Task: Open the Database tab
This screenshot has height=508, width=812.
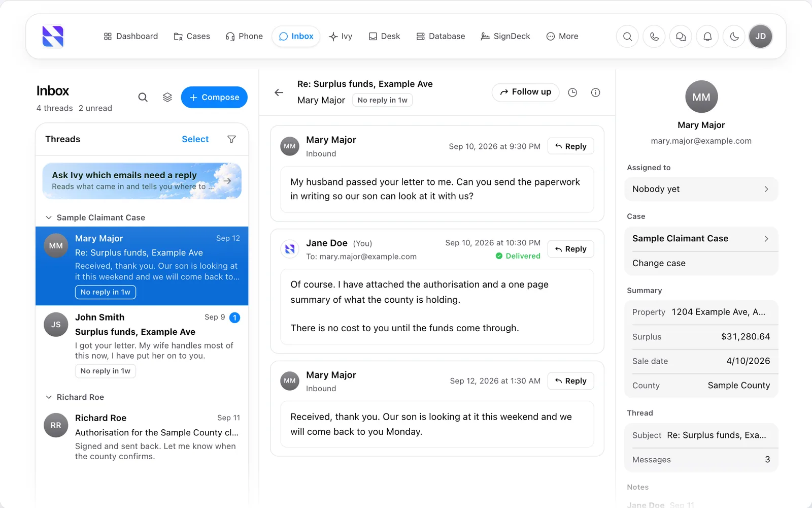Action: click(441, 37)
